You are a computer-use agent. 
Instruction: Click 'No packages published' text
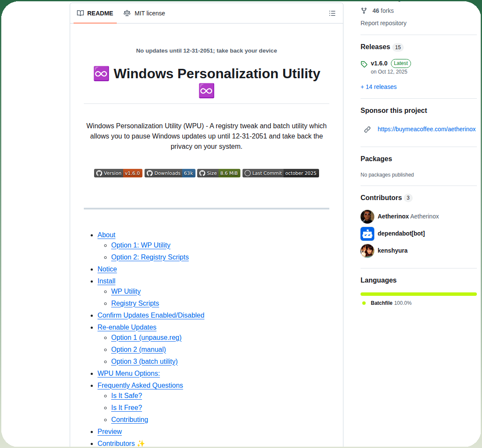pyautogui.click(x=387, y=175)
